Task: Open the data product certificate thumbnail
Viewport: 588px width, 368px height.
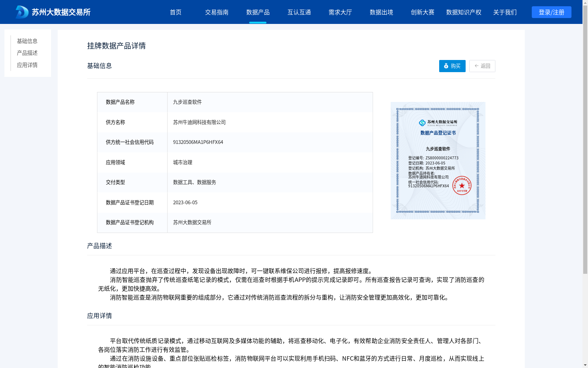Action: coord(438,160)
